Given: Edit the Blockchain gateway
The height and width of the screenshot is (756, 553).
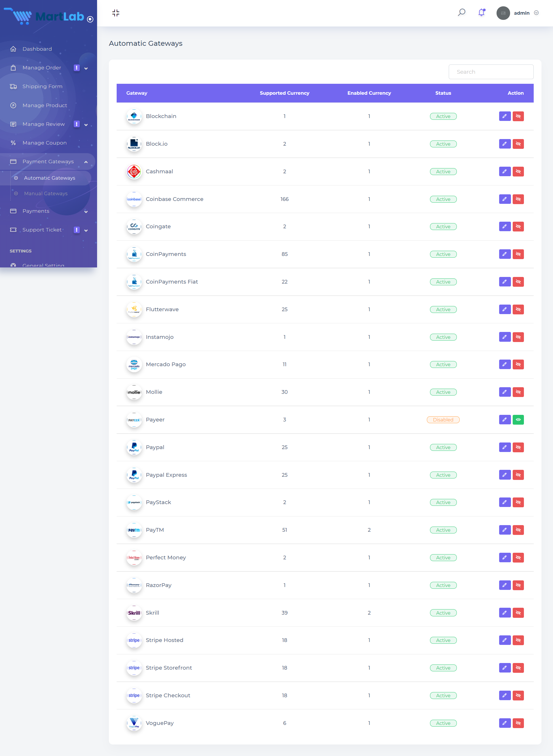Looking at the screenshot, I should [x=504, y=116].
